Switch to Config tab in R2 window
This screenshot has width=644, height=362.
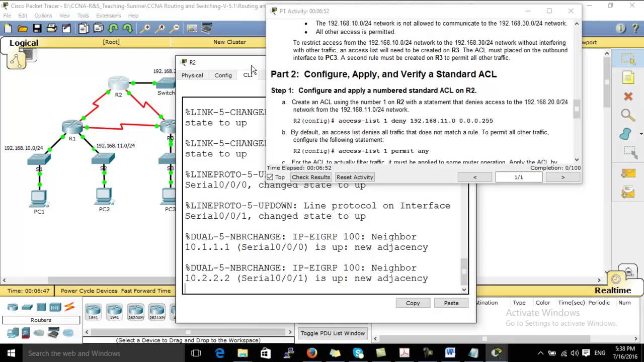(223, 75)
